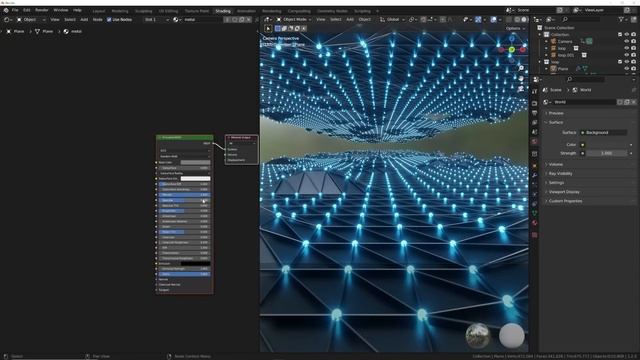Open the viewport editor type selector

pyautogui.click(x=267, y=20)
